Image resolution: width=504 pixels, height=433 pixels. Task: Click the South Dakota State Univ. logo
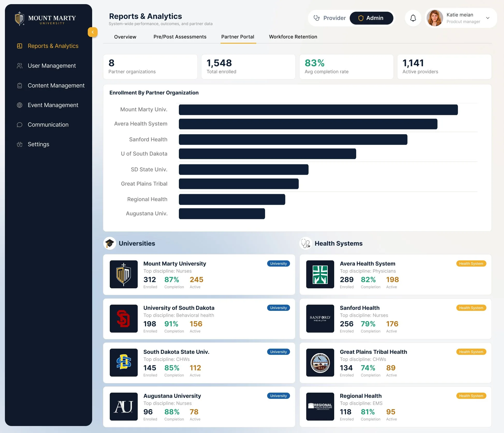coord(124,363)
